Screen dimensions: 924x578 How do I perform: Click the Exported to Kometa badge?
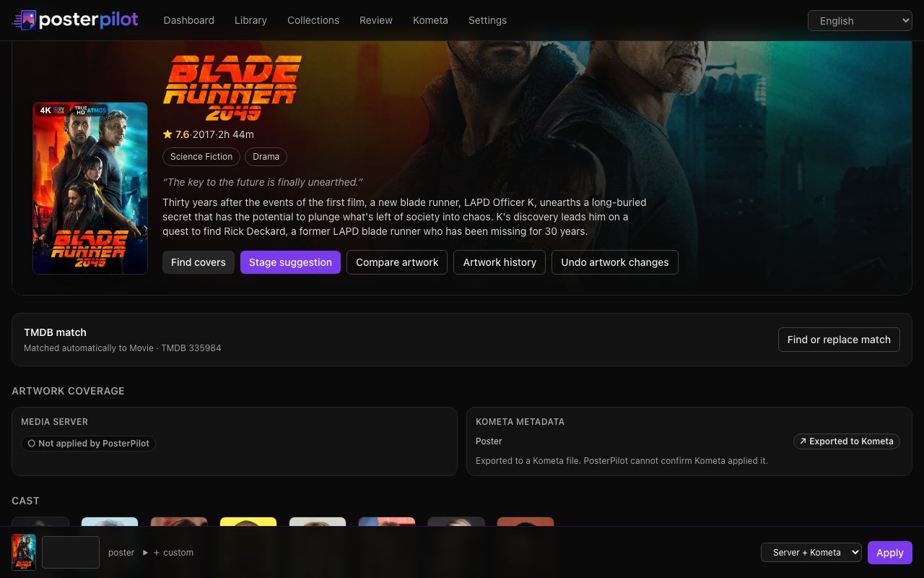(x=847, y=441)
